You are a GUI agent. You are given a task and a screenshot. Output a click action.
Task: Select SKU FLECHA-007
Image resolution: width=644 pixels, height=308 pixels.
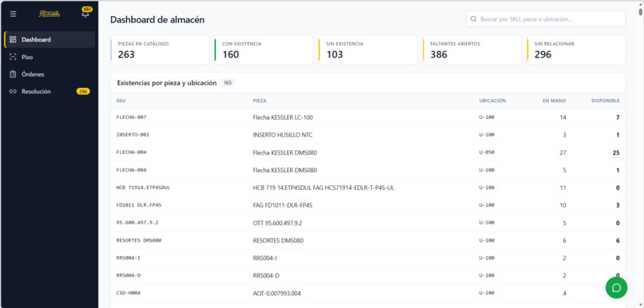[131, 117]
